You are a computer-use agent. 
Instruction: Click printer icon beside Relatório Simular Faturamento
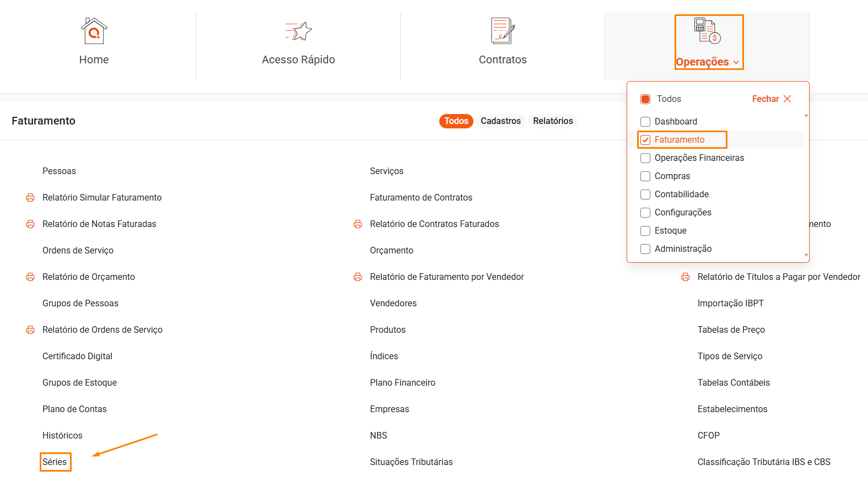[x=30, y=198]
